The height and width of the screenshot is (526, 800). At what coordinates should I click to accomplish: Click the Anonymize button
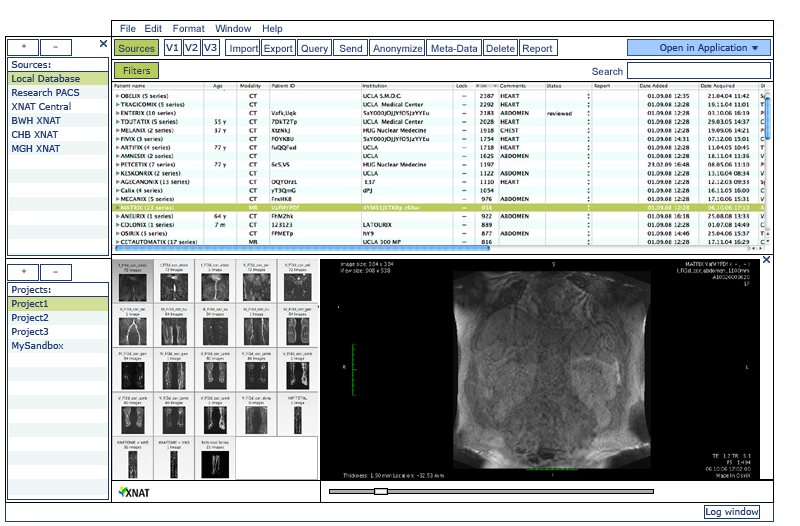point(396,48)
